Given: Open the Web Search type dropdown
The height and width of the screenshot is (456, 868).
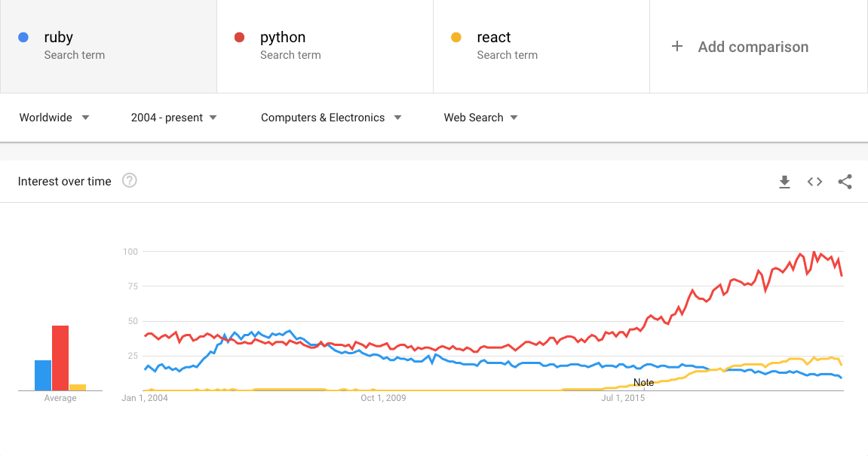Looking at the screenshot, I should click(480, 118).
